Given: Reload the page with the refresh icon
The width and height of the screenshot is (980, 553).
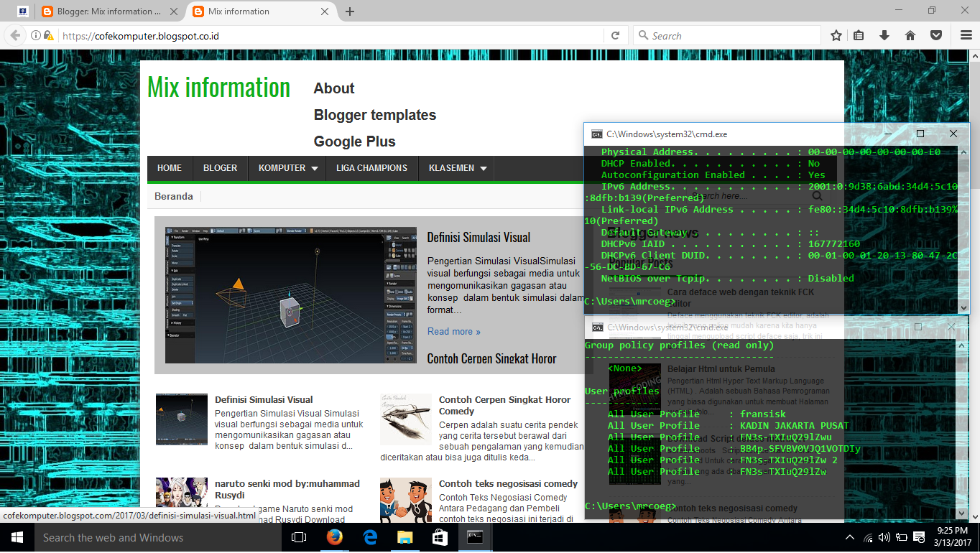Looking at the screenshot, I should tap(615, 35).
